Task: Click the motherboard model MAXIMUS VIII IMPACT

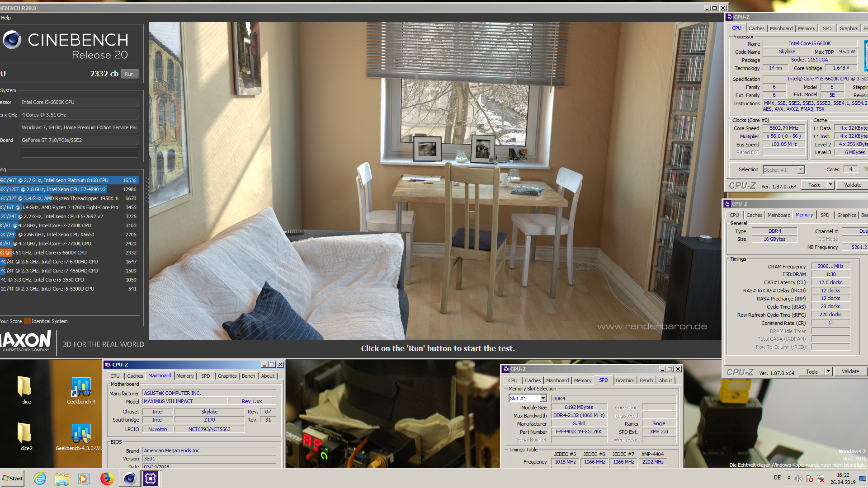Action: point(185,402)
